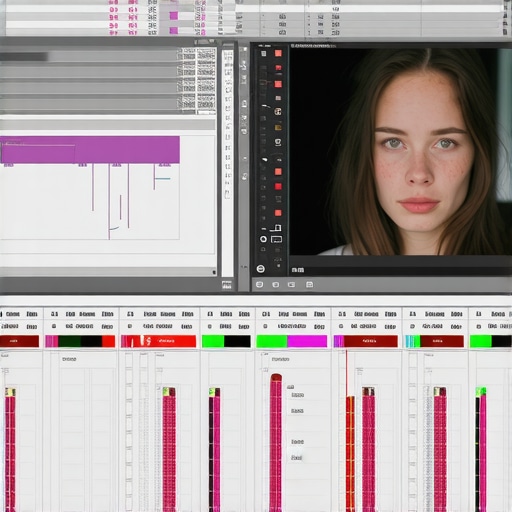Select the pink, green, black and red color strip

coord(80,341)
